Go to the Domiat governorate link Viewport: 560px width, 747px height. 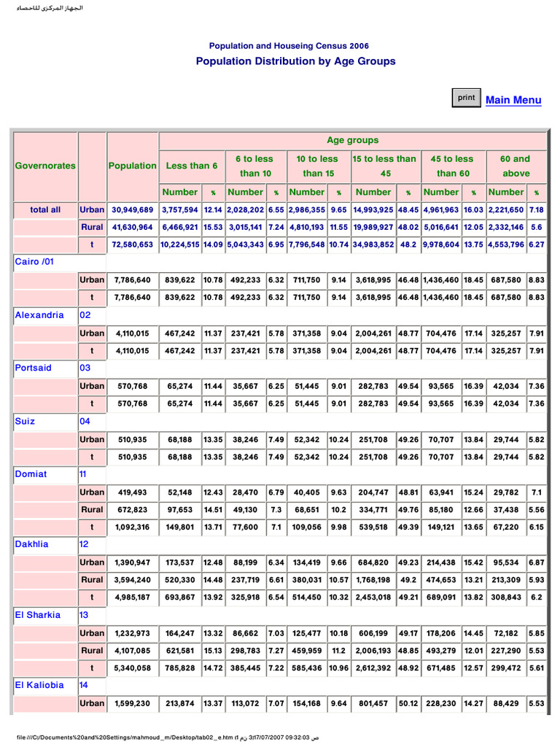(31, 473)
